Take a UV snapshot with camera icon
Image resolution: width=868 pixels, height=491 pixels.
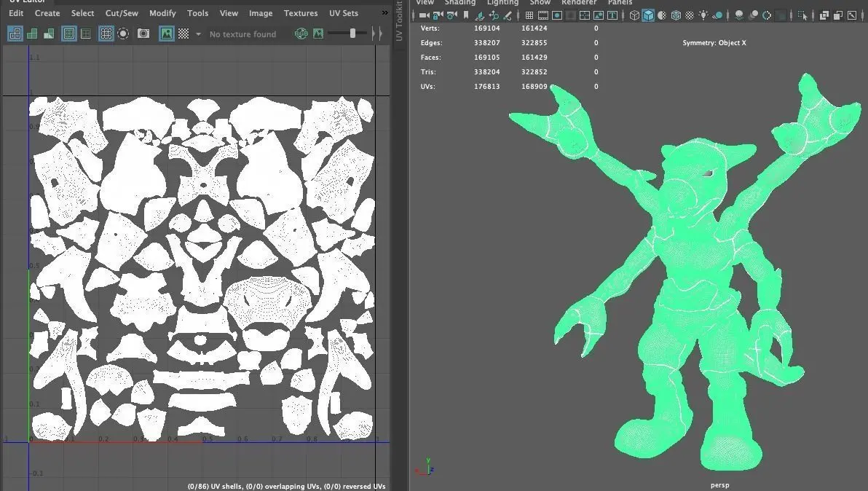[143, 34]
